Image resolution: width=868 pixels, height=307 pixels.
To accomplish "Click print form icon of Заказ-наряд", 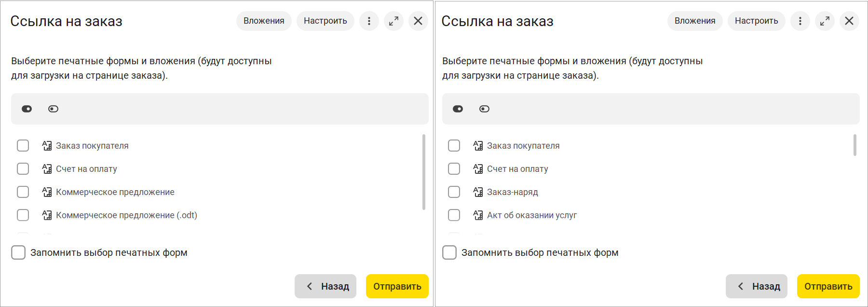I will (478, 192).
